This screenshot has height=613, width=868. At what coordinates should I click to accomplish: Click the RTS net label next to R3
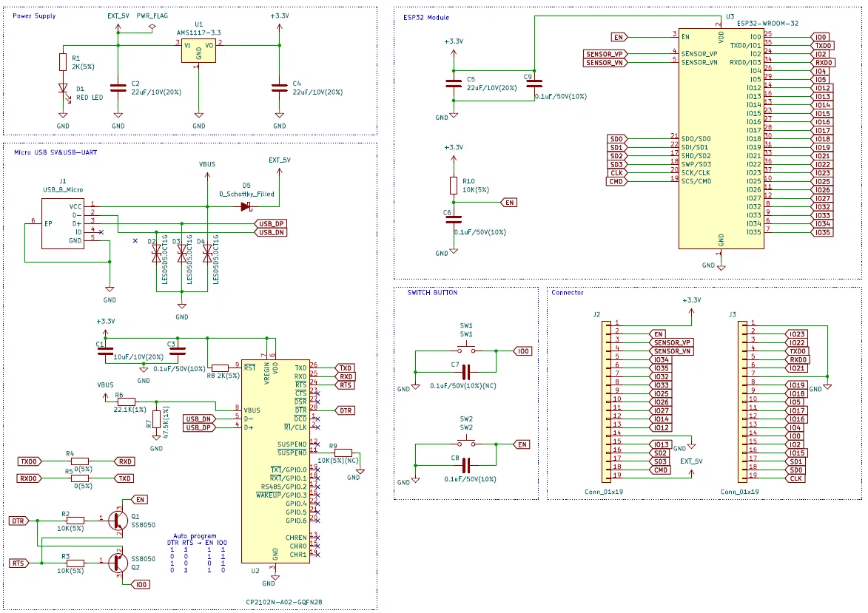[x=18, y=563]
